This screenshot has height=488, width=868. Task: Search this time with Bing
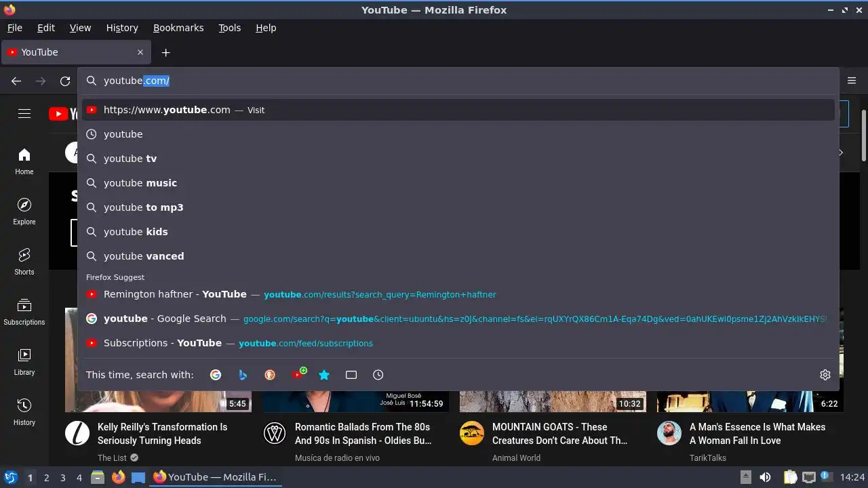[x=243, y=375]
